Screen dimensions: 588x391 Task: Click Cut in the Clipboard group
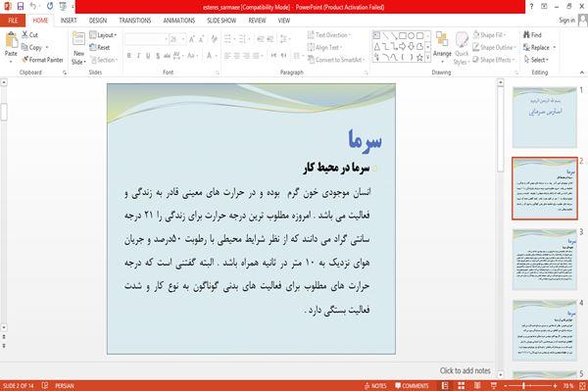[30, 35]
